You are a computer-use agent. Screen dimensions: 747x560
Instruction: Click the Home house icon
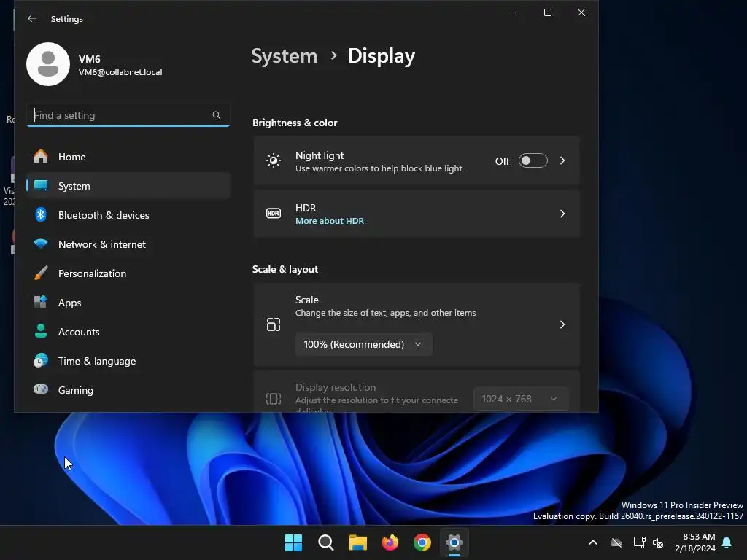41,156
